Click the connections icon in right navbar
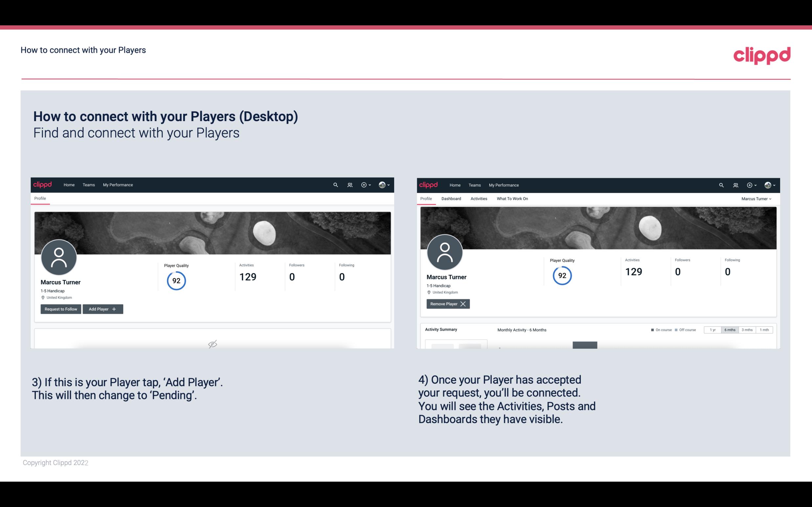The height and width of the screenshot is (507, 812). coord(735,184)
